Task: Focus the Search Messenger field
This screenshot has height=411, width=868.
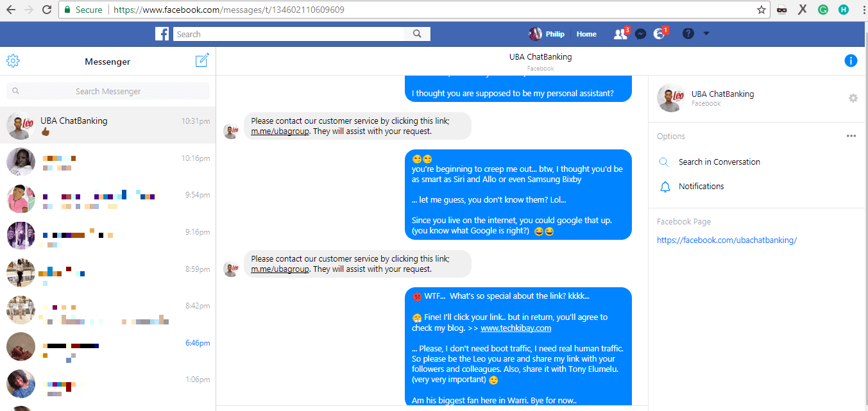Action: point(108,91)
